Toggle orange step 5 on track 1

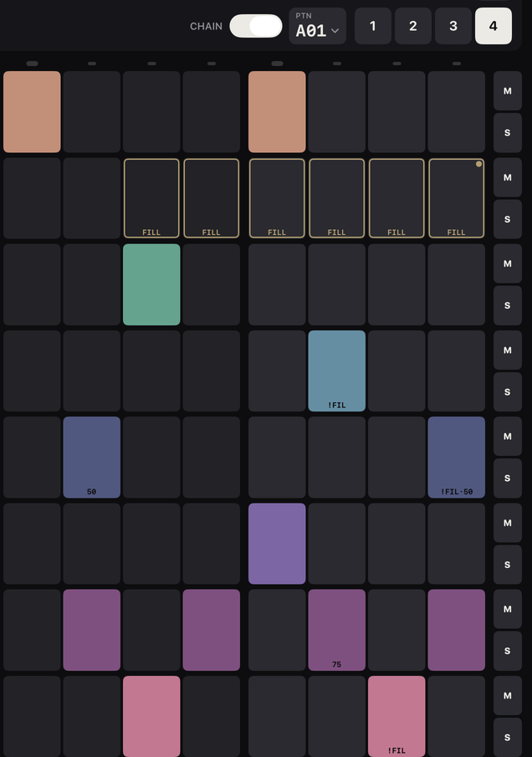coord(277,112)
